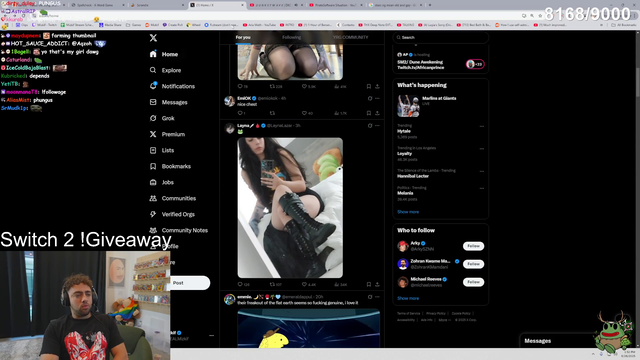
Task: Open Grok action on the emmie post
Action: [370, 297]
